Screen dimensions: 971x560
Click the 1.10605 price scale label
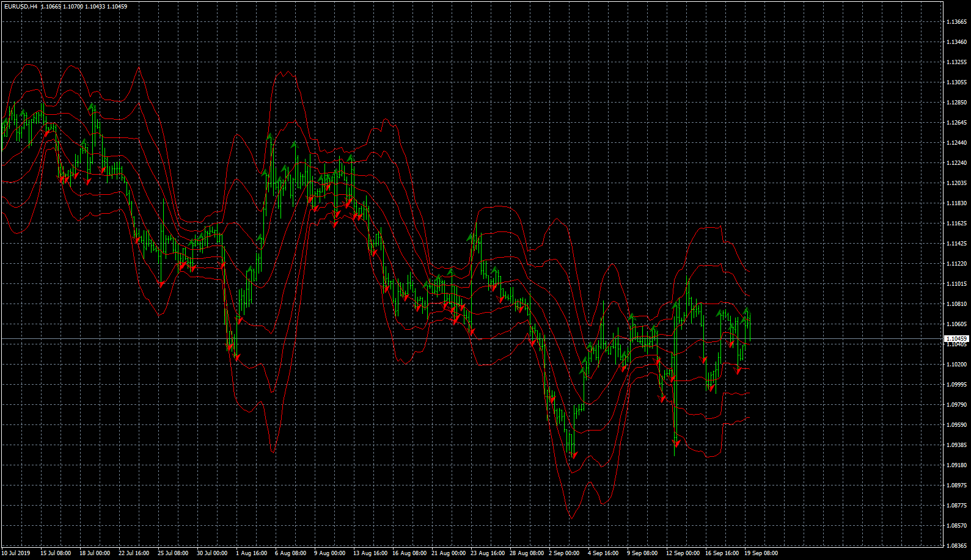click(x=956, y=324)
